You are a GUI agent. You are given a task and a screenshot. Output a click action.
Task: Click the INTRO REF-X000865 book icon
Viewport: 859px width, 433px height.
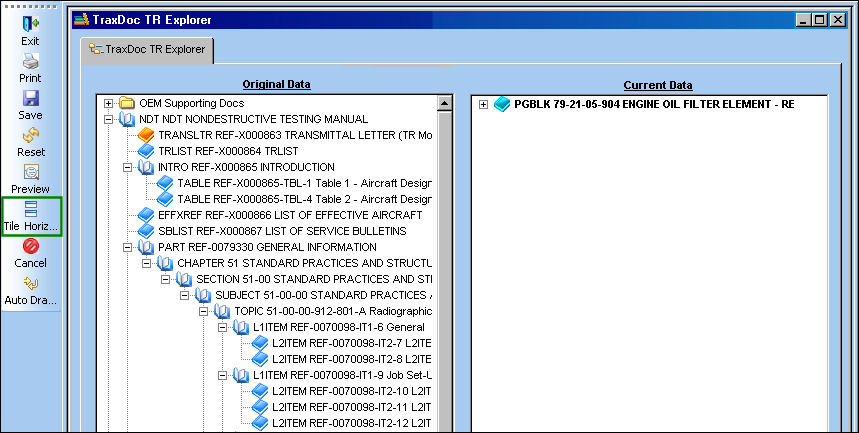tap(146, 167)
